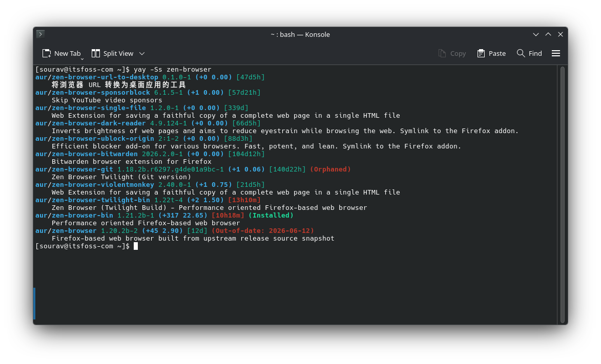Click the terminal icon in title bar
Image resolution: width=601 pixels, height=364 pixels.
point(40,34)
